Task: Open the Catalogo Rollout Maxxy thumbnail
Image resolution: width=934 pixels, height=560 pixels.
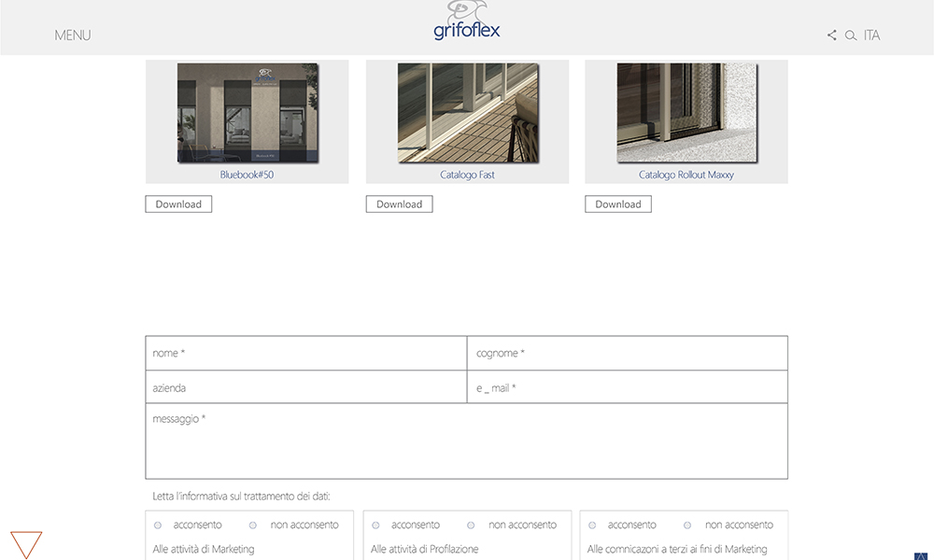Action: (687, 113)
